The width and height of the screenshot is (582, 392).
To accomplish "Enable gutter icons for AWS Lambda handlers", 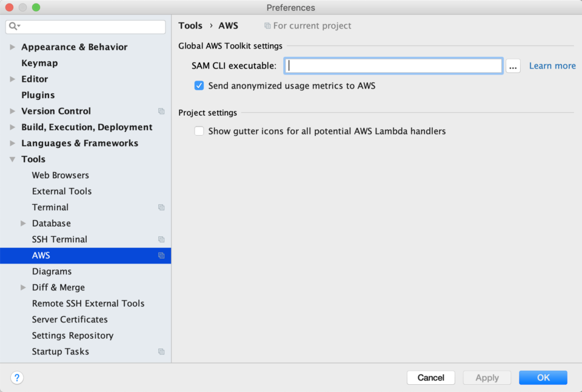I will [x=199, y=131].
